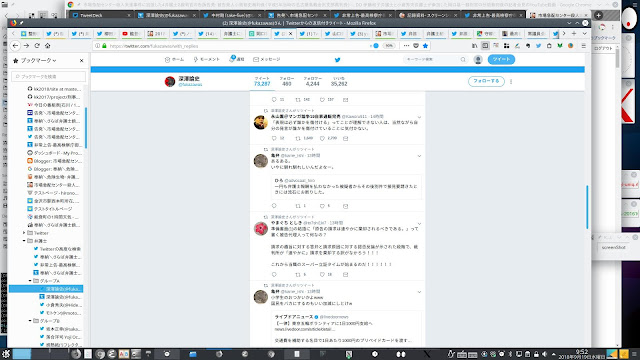Open the 今日の番組表 bookmark
Screen dimensions: 640x360
(x=54, y=105)
